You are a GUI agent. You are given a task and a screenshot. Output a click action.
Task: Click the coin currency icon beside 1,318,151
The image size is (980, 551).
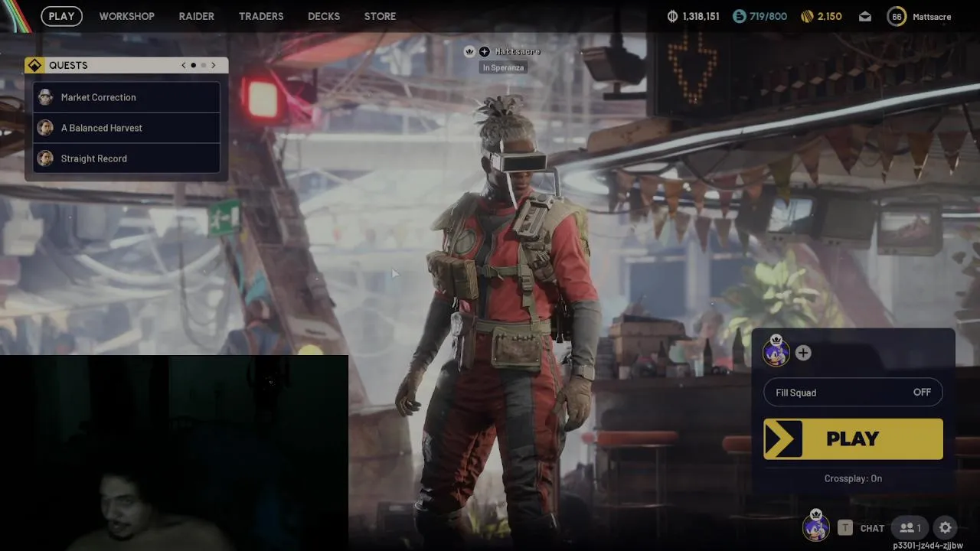tap(672, 16)
